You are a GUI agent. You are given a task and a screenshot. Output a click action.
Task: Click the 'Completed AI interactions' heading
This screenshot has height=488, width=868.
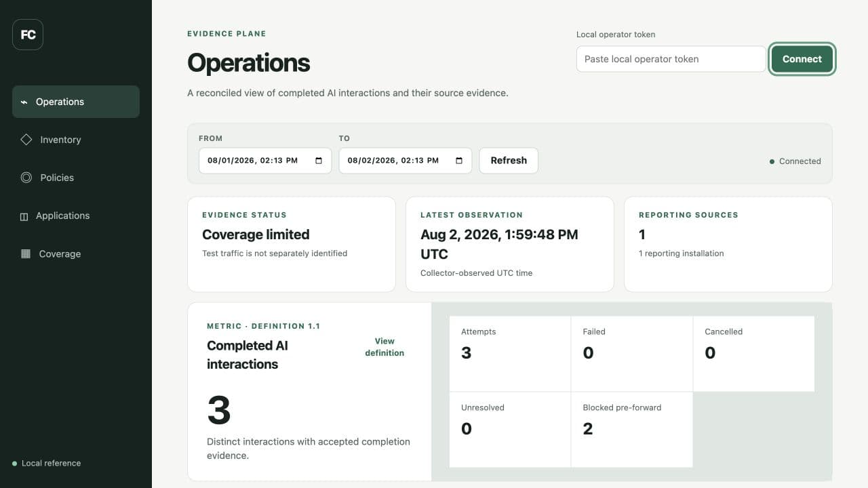tap(248, 354)
